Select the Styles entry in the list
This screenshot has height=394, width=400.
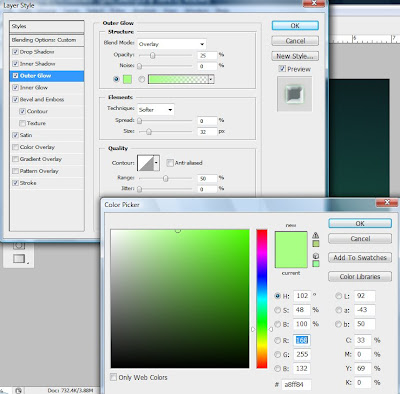(x=47, y=26)
